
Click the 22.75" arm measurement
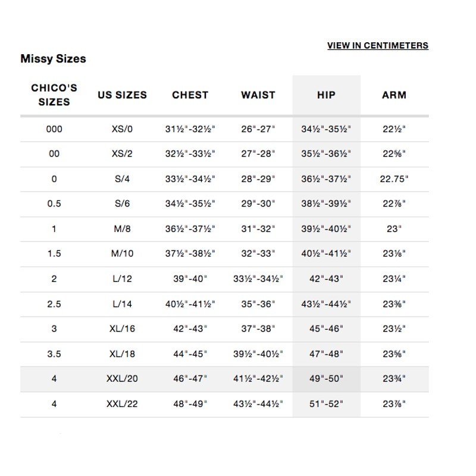[394, 179]
